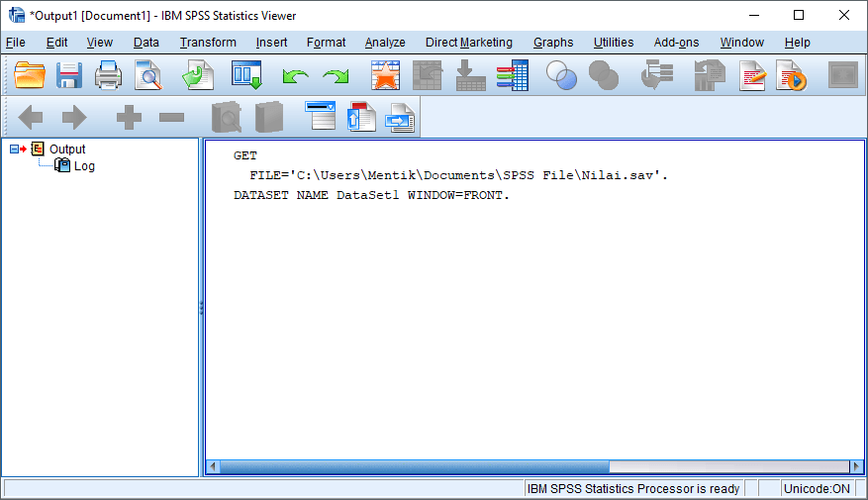The height and width of the screenshot is (500, 868).
Task: Collapse the Output tree node
Action: [14, 149]
